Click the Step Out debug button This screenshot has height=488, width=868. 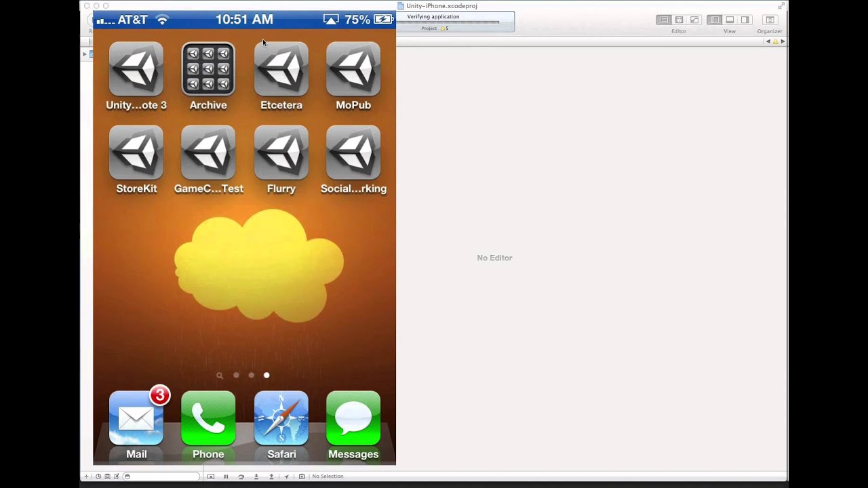(x=271, y=476)
